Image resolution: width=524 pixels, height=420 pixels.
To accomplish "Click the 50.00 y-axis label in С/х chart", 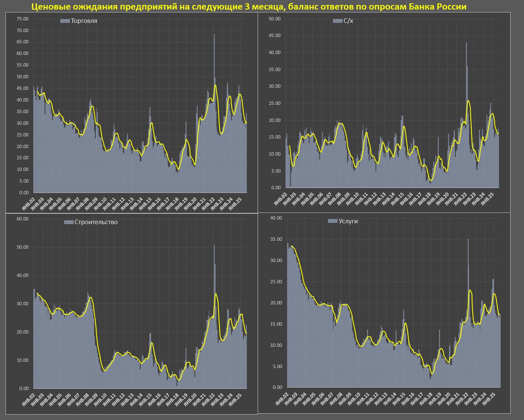I will 274,19.
